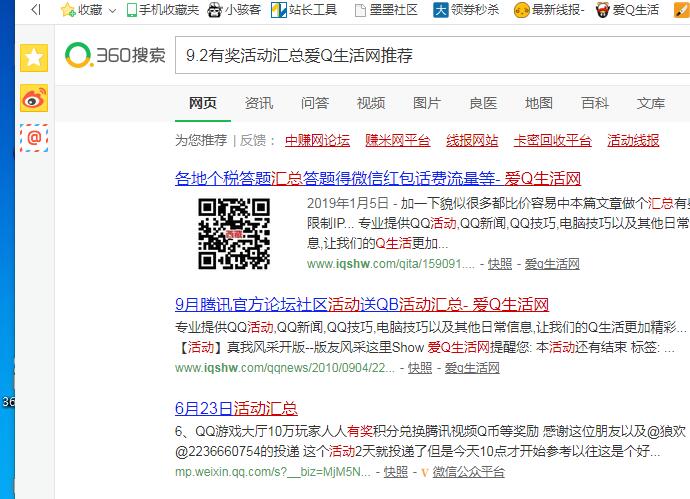Click the QR code thumbnail
Image resolution: width=690 pixels, height=499 pixels.
tap(234, 233)
